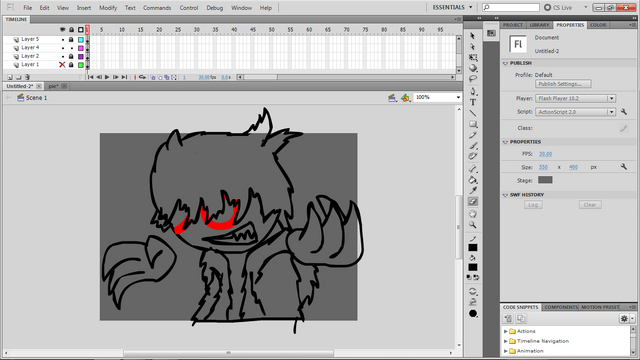Select the Eyedropper tool
Image resolution: width=640 pixels, height=360 pixels.
[473, 190]
